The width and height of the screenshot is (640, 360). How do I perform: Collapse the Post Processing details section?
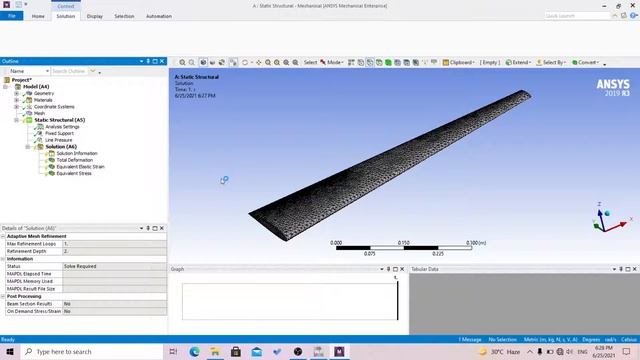pyautogui.click(x=3, y=296)
